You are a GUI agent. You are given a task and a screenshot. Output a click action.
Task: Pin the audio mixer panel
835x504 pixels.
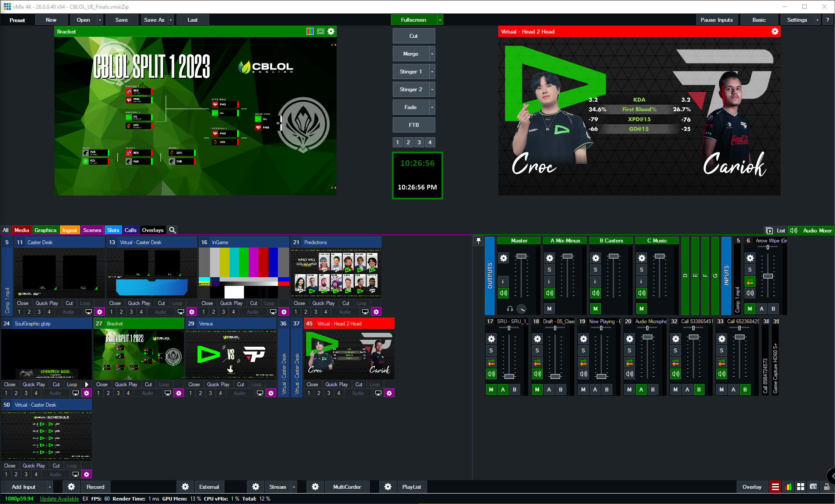click(478, 241)
